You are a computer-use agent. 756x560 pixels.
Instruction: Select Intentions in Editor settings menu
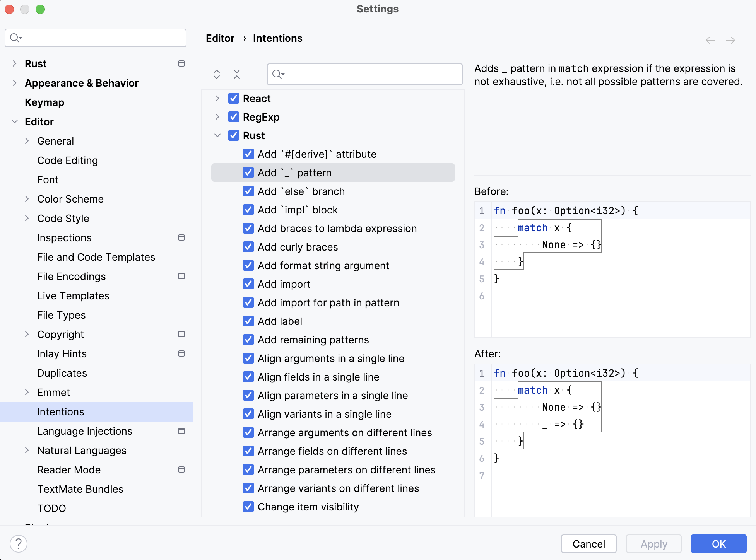click(60, 412)
